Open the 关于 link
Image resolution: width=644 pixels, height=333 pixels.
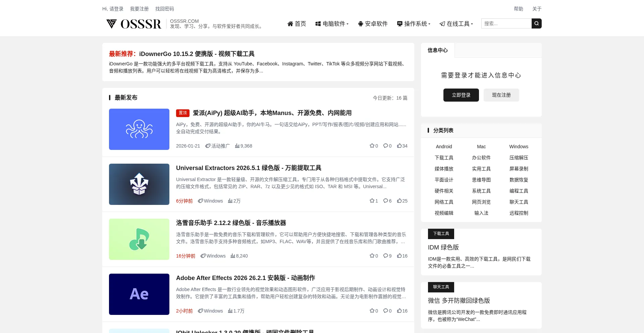[x=537, y=9]
